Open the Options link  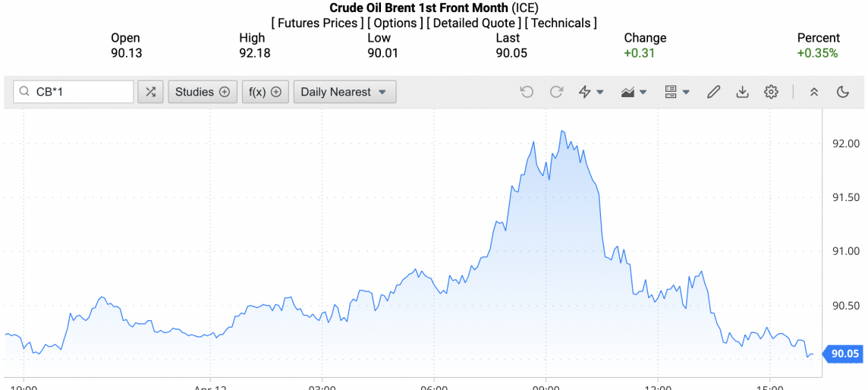[395, 23]
